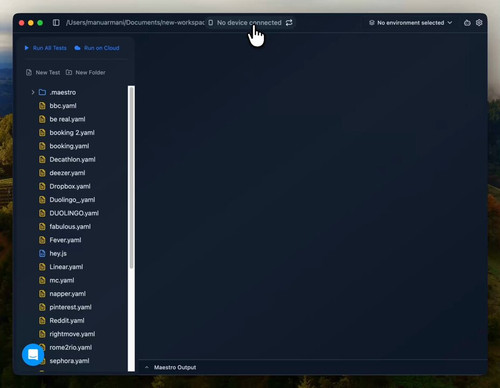Open the settings gear icon

[479, 23]
